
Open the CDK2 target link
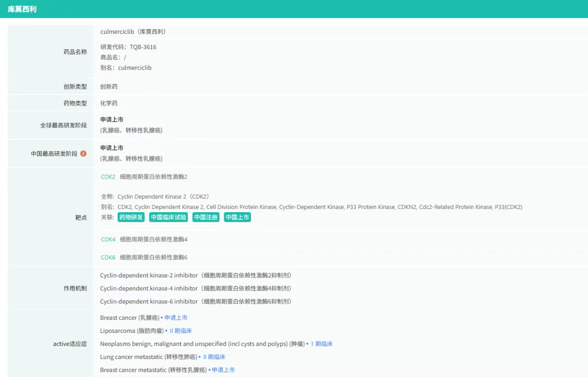click(x=108, y=177)
